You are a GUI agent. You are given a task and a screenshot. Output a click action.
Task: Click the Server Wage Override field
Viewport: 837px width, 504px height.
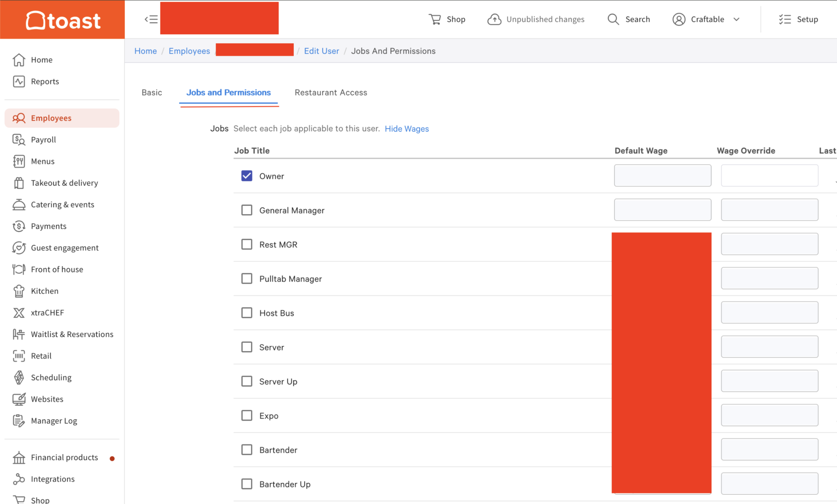(769, 347)
